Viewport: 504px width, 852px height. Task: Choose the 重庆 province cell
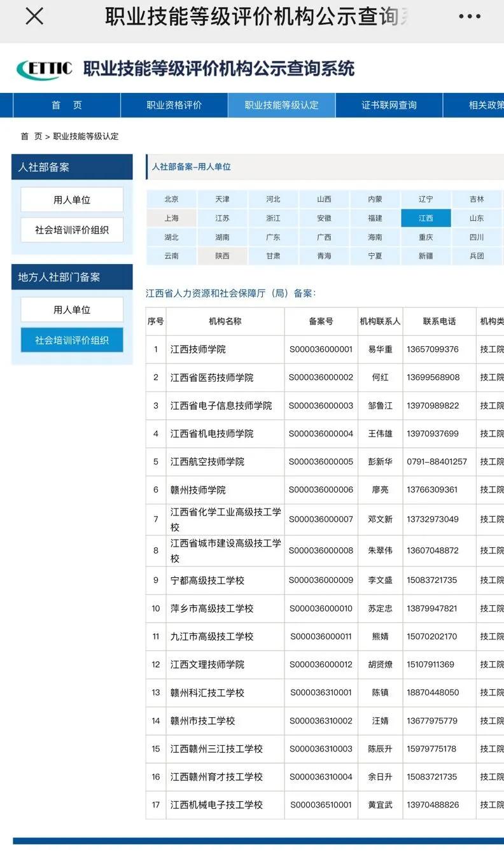coord(426,237)
